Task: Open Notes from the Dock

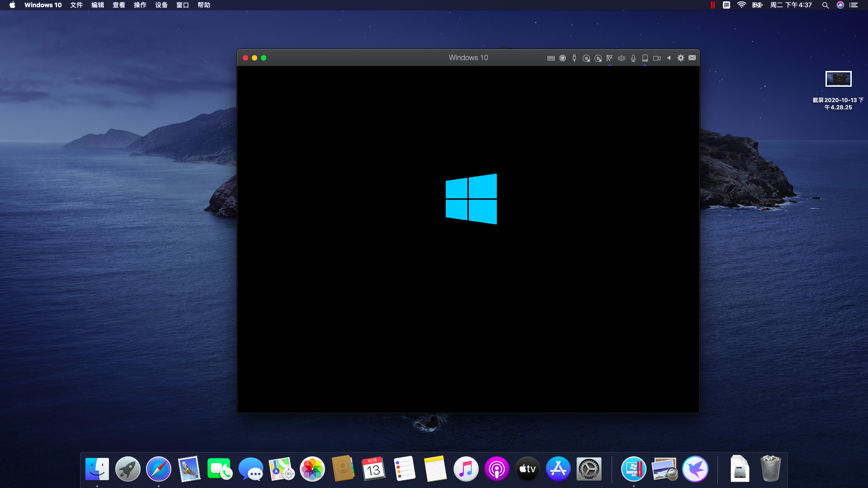Action: point(435,469)
